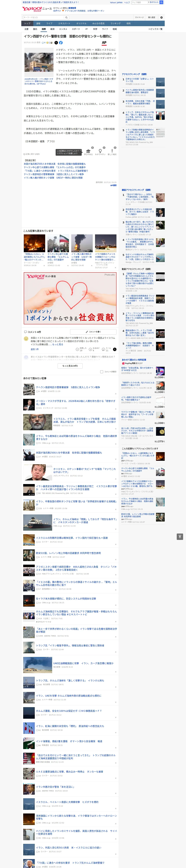Open ranking thumbnail for ベトナム首相 item

160,93
